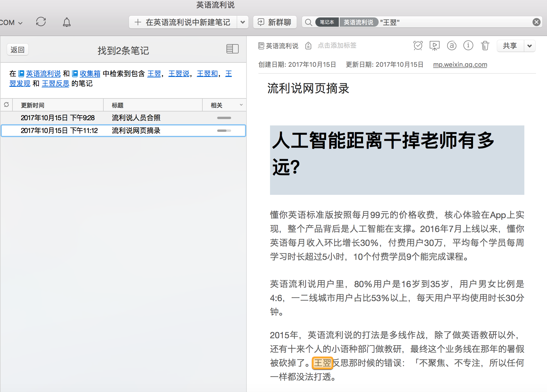Screen dimensions: 547x392
Task: Click the magnifier search icon
Action: [309, 22]
